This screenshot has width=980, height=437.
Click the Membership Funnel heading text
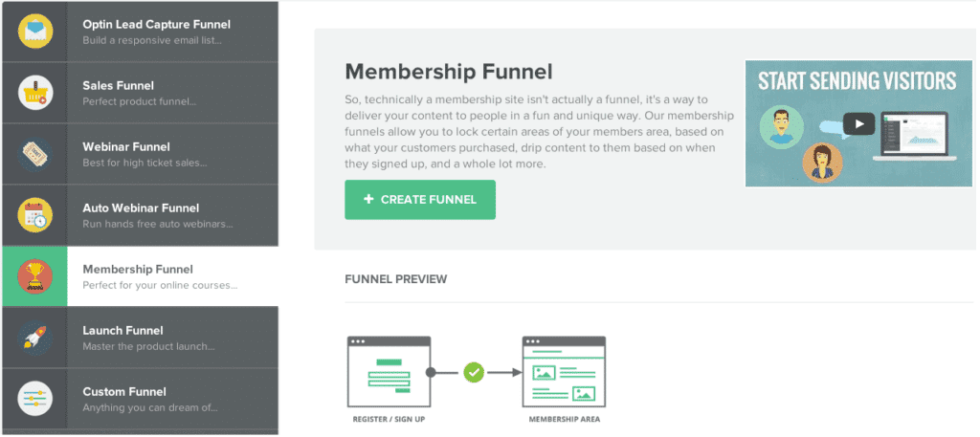(x=449, y=72)
